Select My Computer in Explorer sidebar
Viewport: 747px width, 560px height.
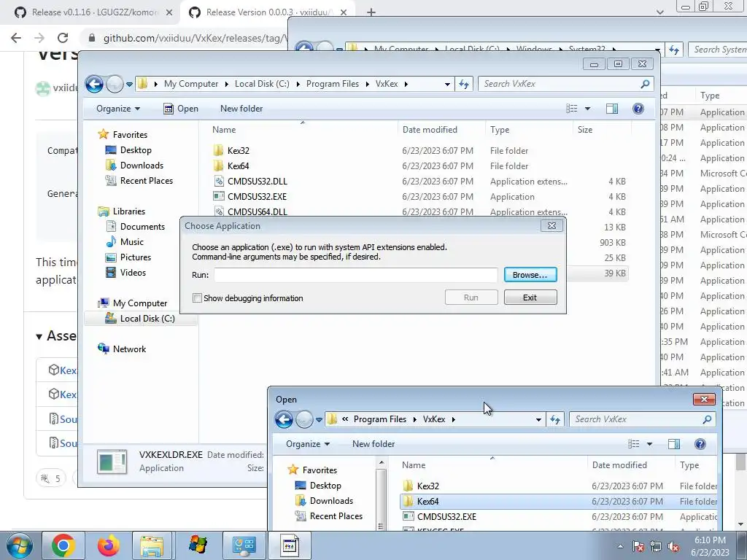pyautogui.click(x=139, y=303)
